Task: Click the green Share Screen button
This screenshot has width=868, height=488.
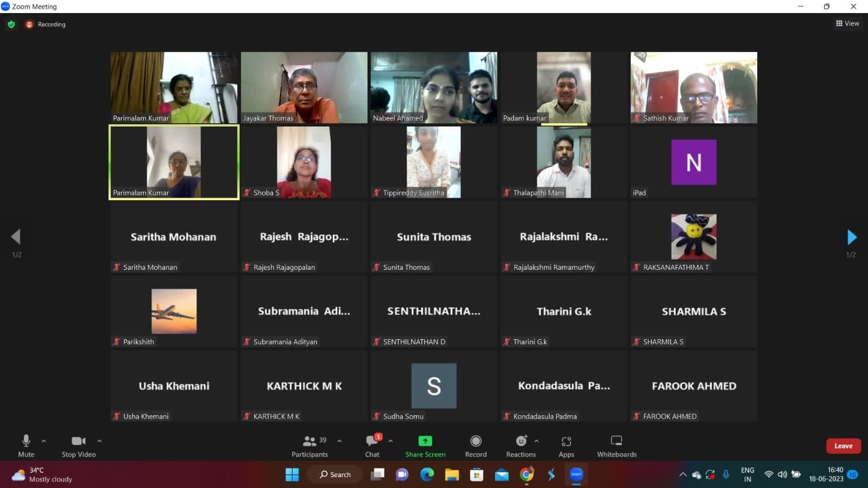Action: click(x=425, y=446)
